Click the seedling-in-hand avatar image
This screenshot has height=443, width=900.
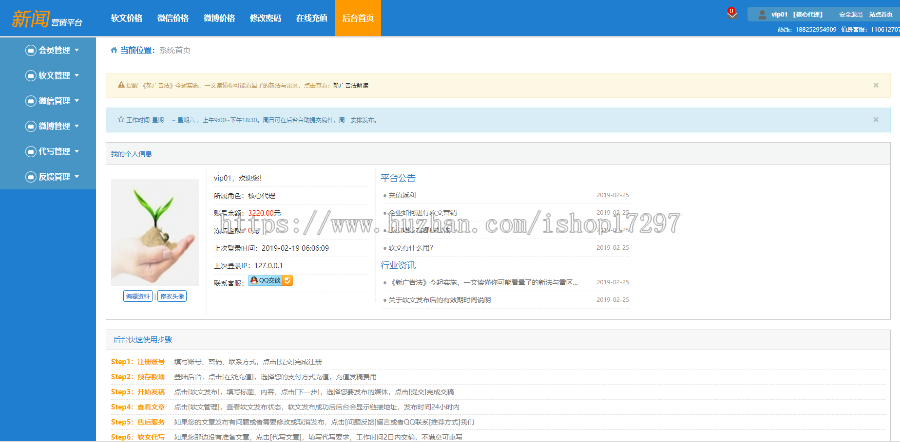(x=155, y=232)
